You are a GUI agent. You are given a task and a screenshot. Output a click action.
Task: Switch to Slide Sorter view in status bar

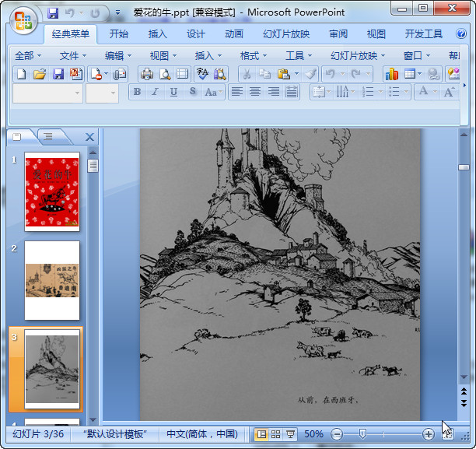(275, 433)
